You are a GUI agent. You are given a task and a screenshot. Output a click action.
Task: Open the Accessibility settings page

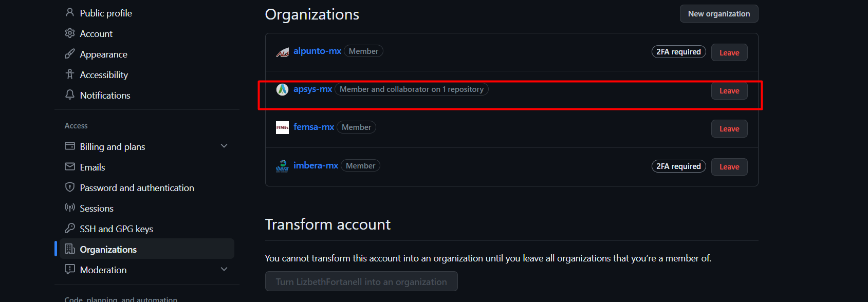pyautogui.click(x=104, y=75)
